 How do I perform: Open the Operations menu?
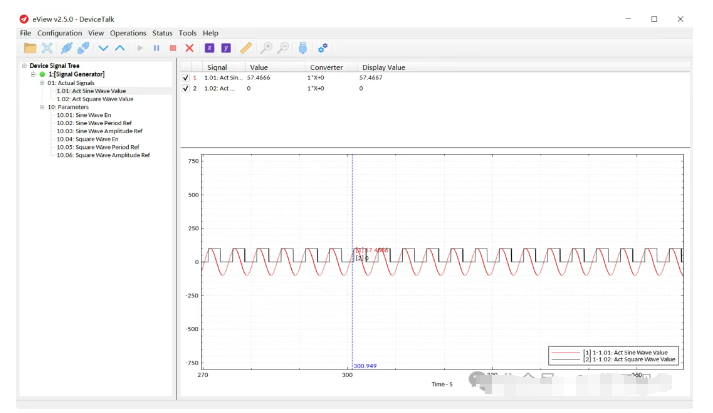128,33
